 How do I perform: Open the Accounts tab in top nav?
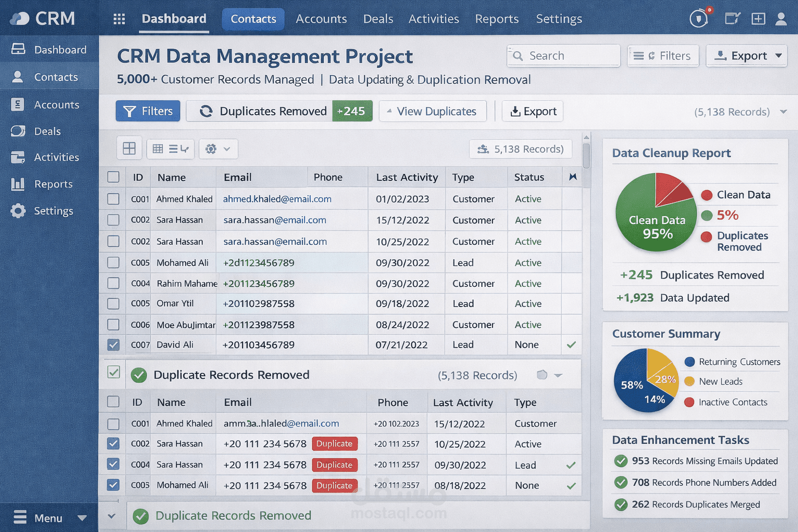pyautogui.click(x=321, y=19)
